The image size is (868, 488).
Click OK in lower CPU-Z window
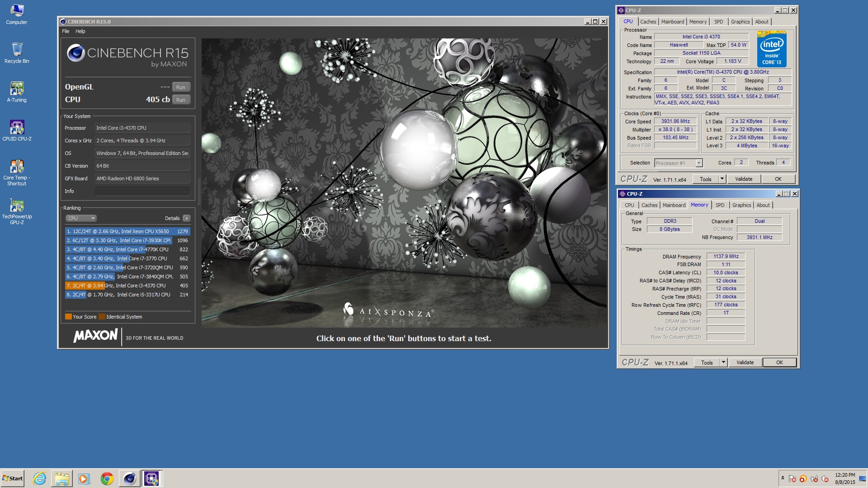tap(779, 362)
